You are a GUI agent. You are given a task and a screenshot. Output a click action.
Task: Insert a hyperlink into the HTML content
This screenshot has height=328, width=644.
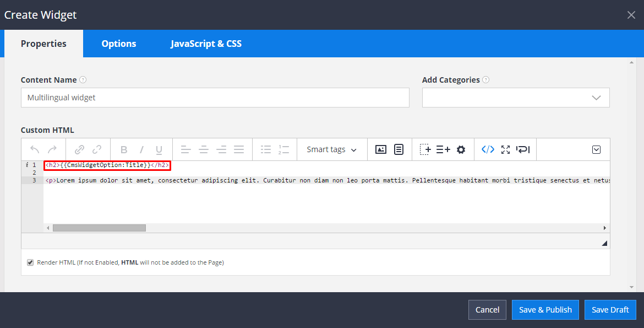80,149
